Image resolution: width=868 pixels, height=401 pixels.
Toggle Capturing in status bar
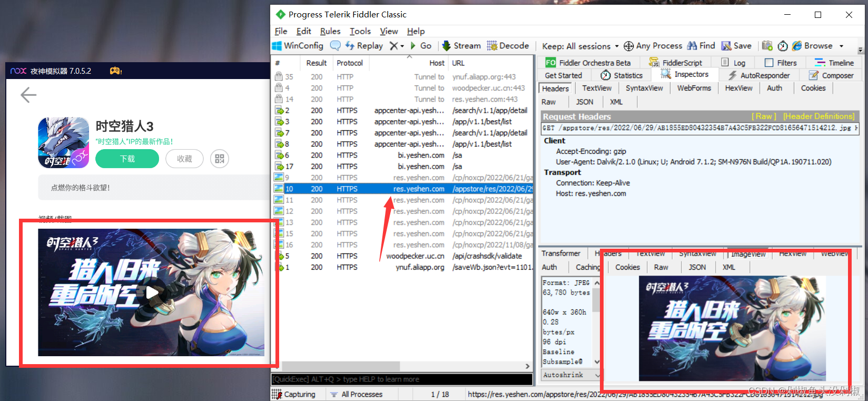(294, 394)
